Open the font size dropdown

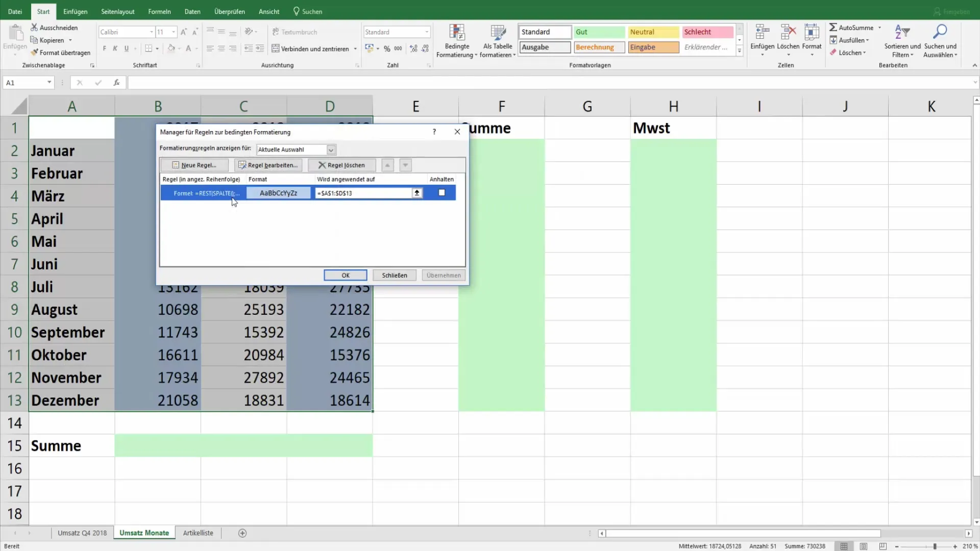174,32
